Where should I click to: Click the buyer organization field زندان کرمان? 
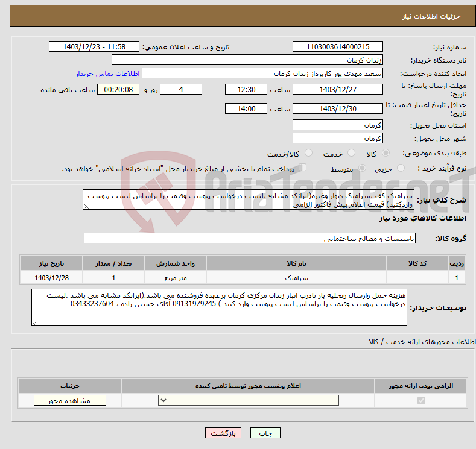click(x=247, y=60)
